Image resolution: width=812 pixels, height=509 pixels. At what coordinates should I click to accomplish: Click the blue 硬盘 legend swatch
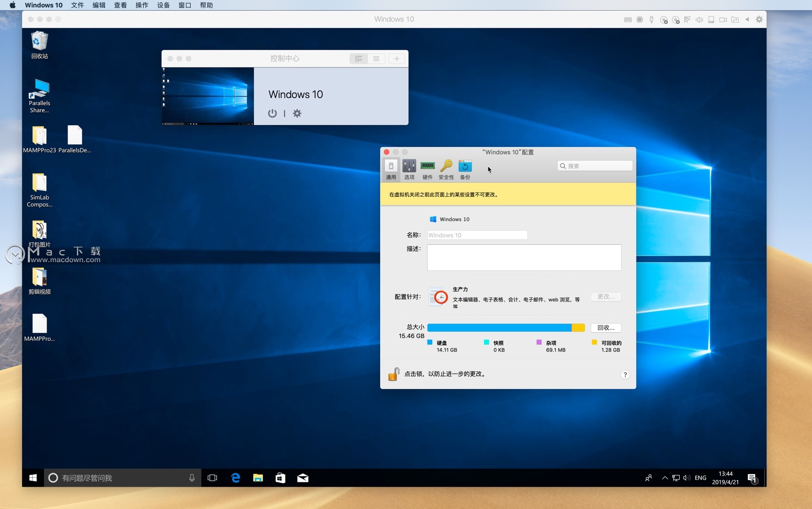430,342
